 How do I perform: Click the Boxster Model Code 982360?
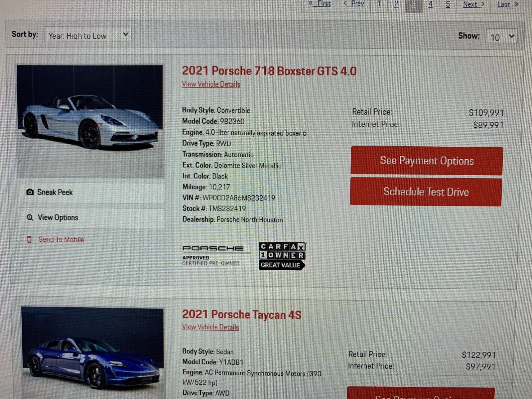point(232,121)
